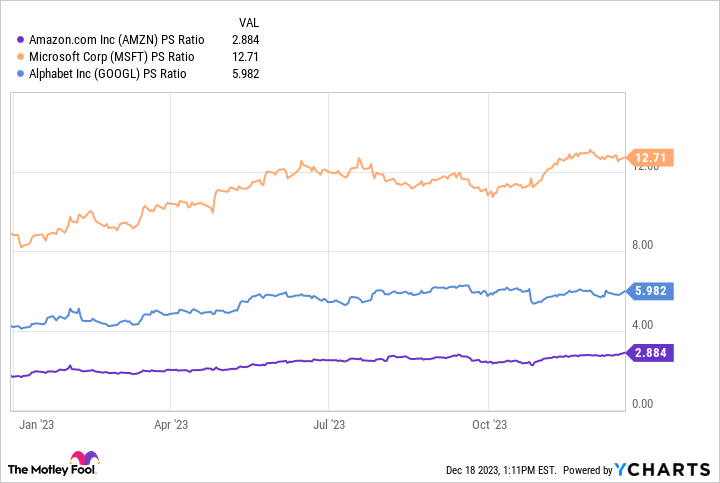Click the orange 12.71 value flag
Viewport: 720px width, 483px height.
(x=650, y=157)
